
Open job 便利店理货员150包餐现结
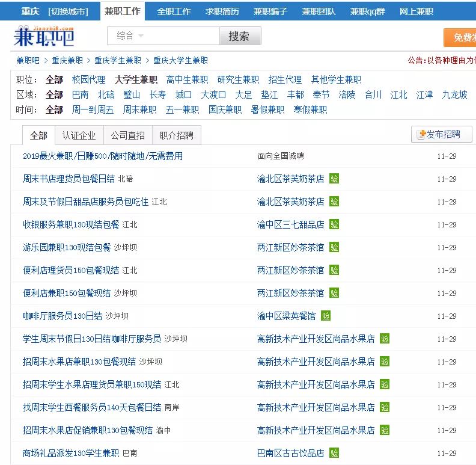[71, 270]
